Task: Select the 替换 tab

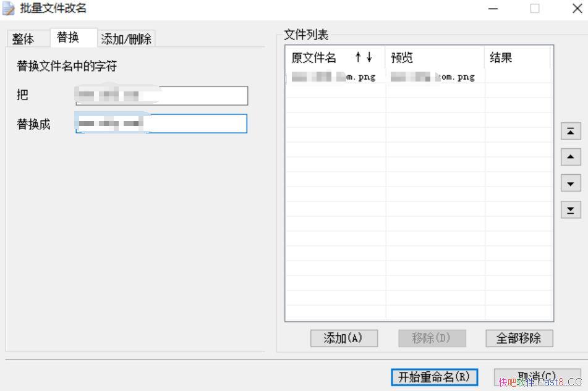Action: point(68,38)
